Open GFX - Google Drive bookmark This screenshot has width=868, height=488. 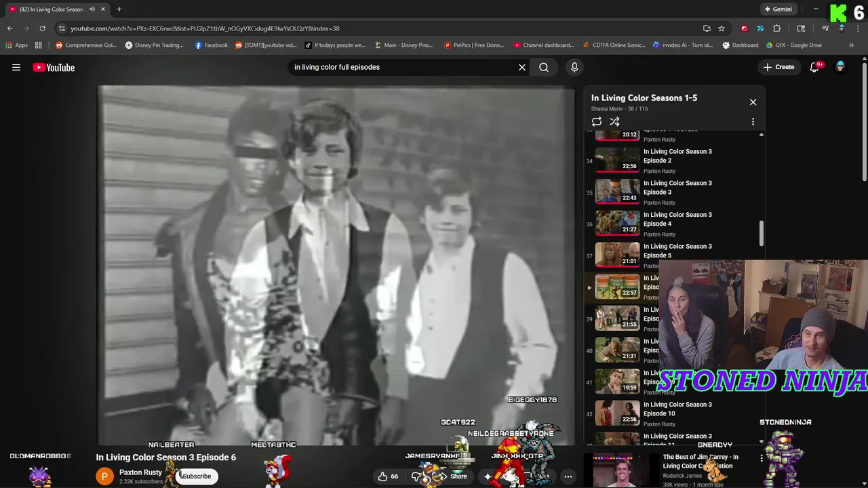[x=794, y=45]
